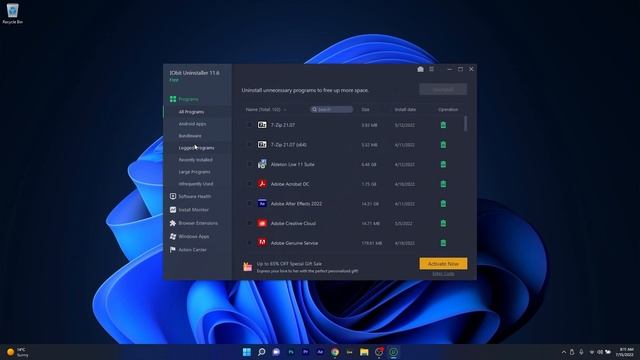640x360 pixels.
Task: Open Browser Extensions in the sidebar
Action: [x=198, y=223]
